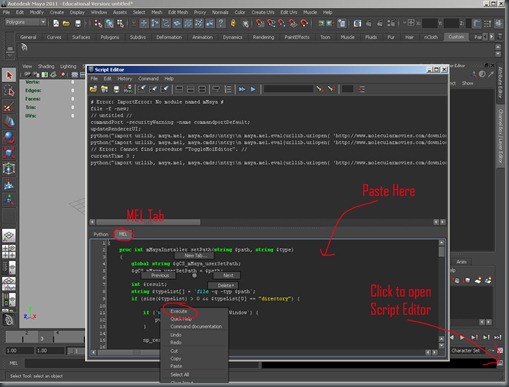Screen dimensions: 509x387
Task: Show history pane only in Script Editor
Action: click(x=179, y=89)
